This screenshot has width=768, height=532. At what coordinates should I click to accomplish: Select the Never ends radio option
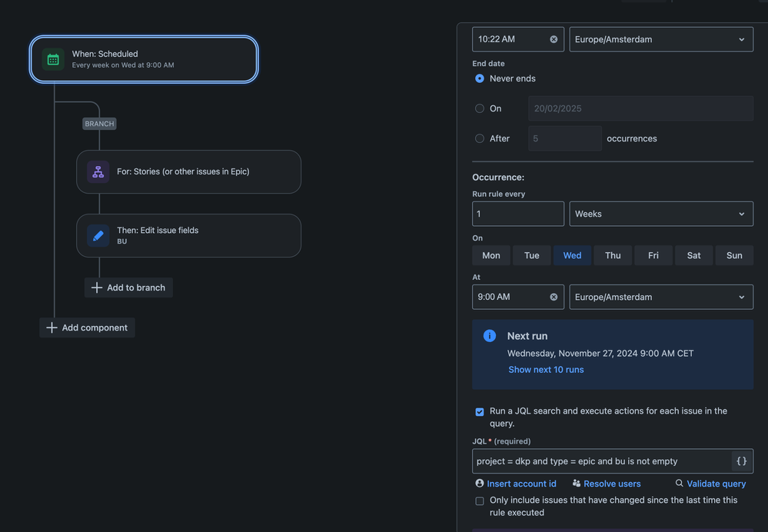pyautogui.click(x=480, y=78)
